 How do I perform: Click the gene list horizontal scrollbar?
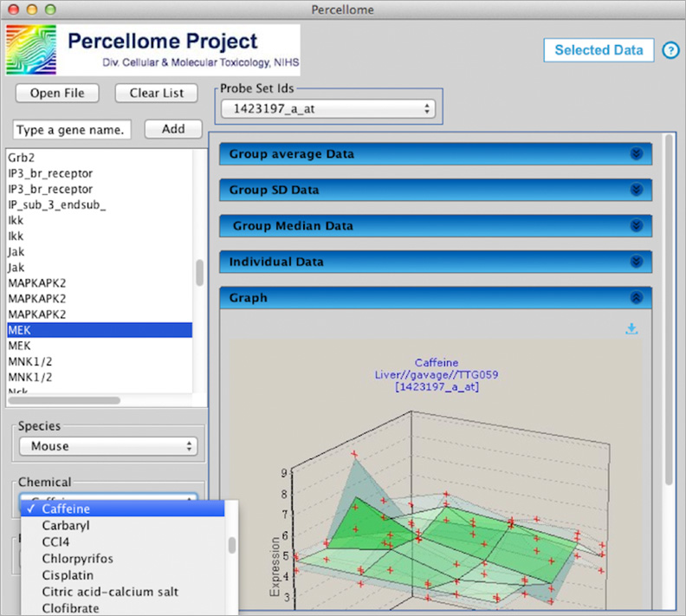(x=64, y=400)
